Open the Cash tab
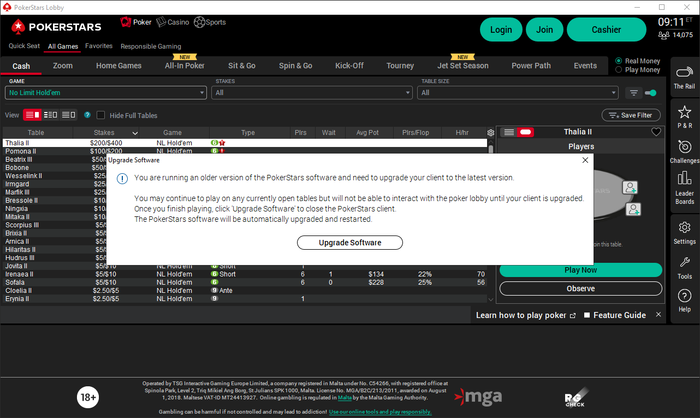 coord(21,66)
